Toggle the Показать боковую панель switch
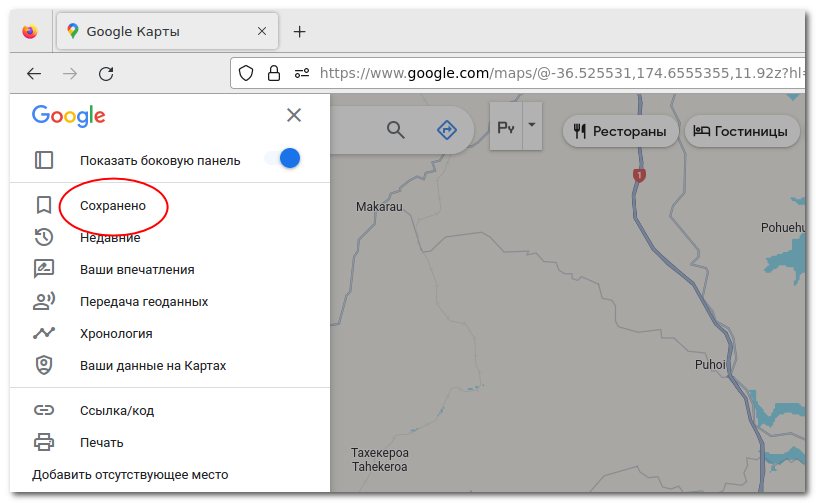 pos(283,158)
